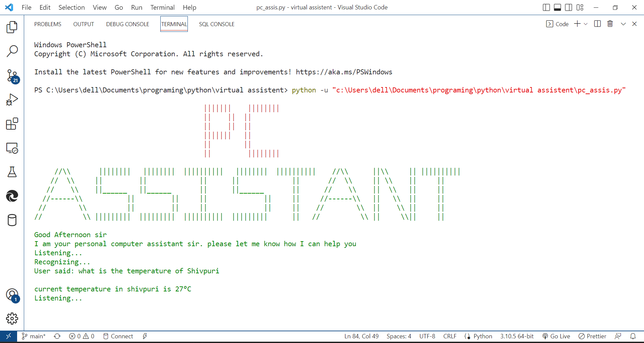Image resolution: width=644 pixels, height=343 pixels.
Task: Click the Prettier status item
Action: click(x=592, y=336)
